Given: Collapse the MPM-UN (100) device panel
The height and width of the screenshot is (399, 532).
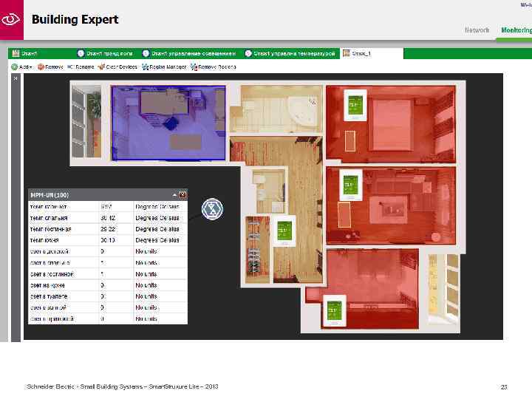Looking at the screenshot, I should pyautogui.click(x=174, y=195).
